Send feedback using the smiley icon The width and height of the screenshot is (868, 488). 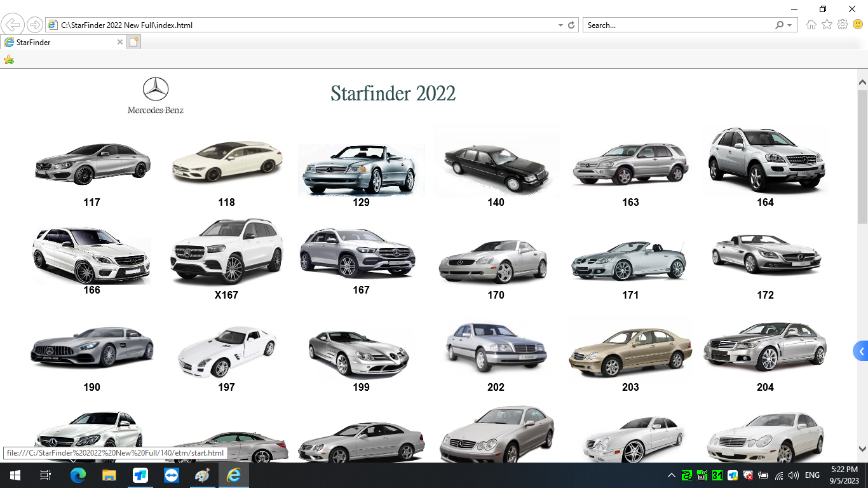click(x=858, y=25)
